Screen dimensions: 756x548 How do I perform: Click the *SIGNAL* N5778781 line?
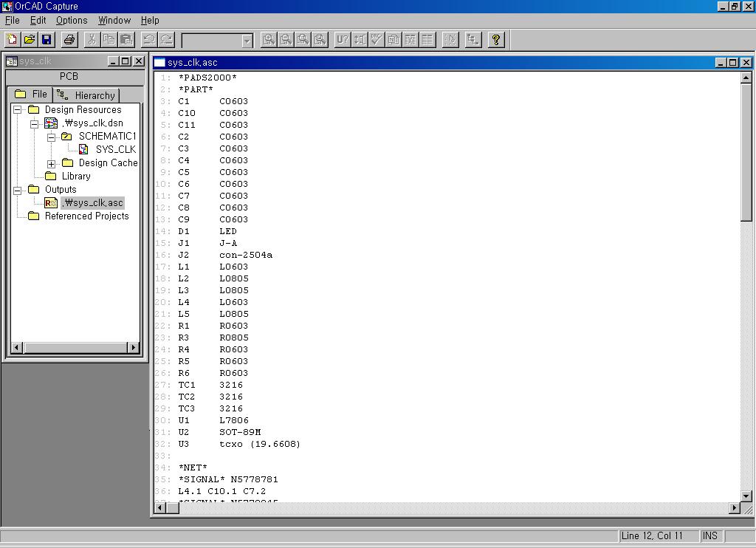[x=228, y=479]
